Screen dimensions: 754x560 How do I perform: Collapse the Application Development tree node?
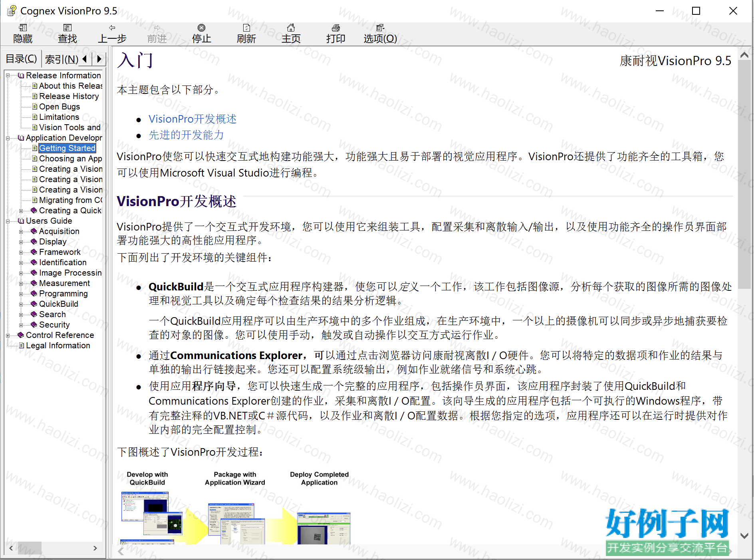[x=8, y=138]
